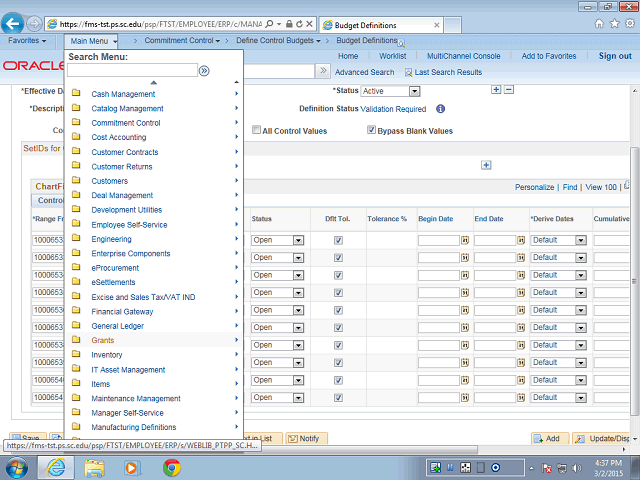Click the Advanced Search link

click(x=364, y=72)
